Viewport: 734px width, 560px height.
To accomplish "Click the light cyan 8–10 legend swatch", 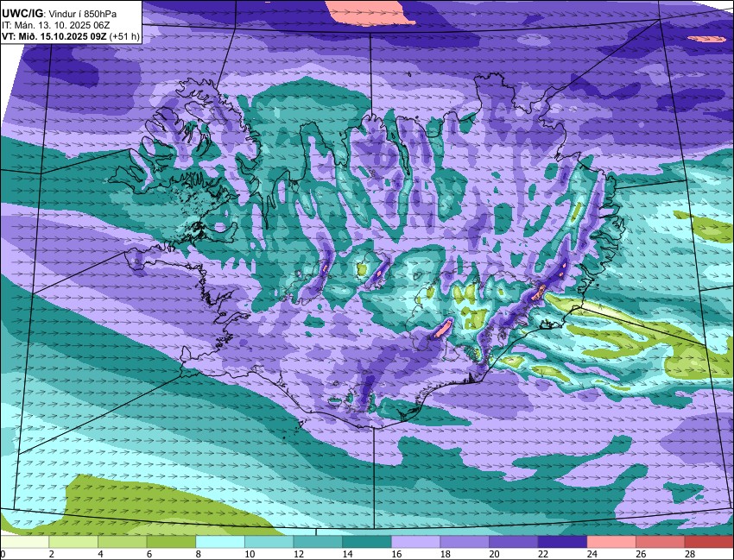I will click(x=220, y=542).
